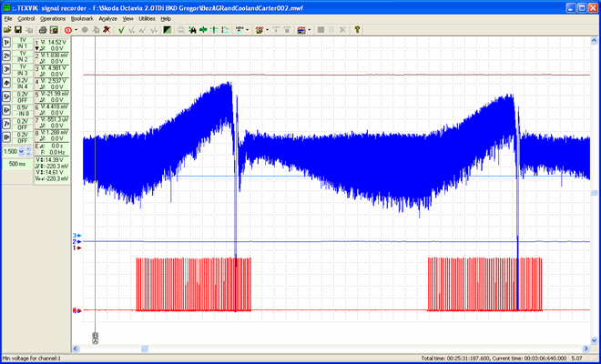Click the greyed copy icon after save
The height and width of the screenshot is (364, 601).
click(x=29, y=30)
